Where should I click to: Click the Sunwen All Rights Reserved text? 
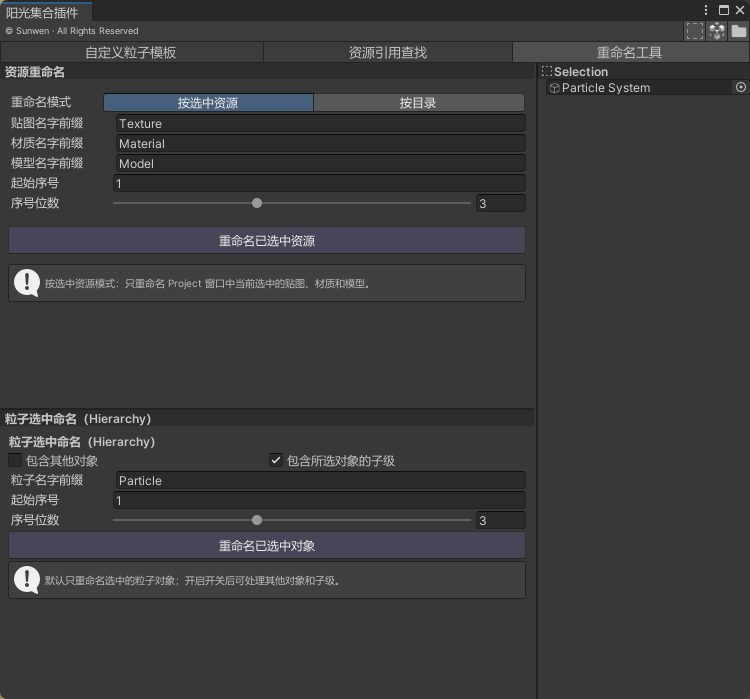[x=72, y=31]
